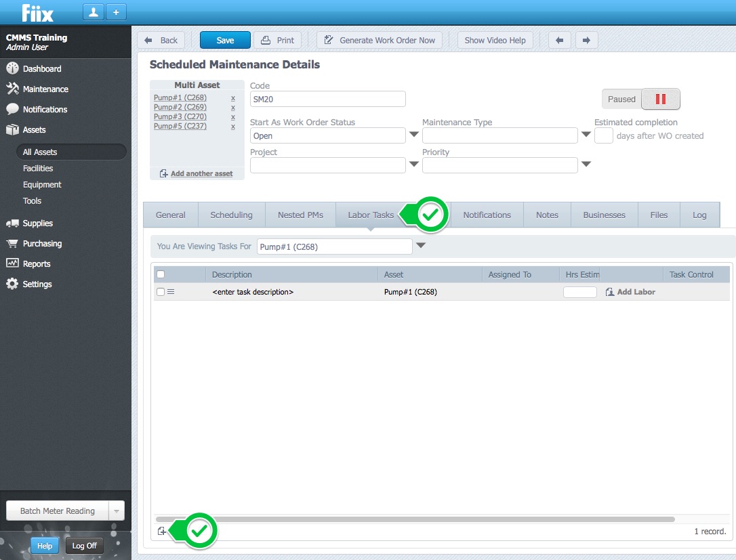Screen dimensions: 736x560
Task: Expand the Priority dropdown
Action: (586, 164)
